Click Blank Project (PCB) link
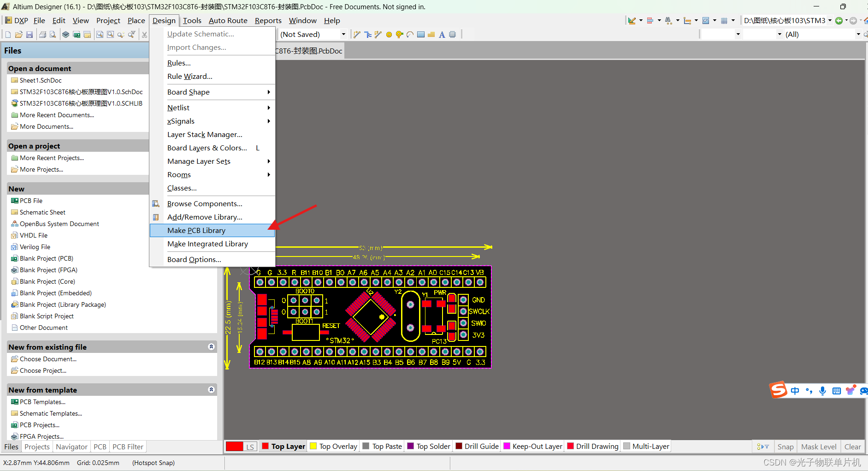 pyautogui.click(x=47, y=259)
